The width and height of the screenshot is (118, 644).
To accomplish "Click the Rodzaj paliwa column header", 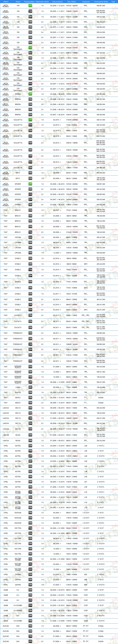I will 29,2.
